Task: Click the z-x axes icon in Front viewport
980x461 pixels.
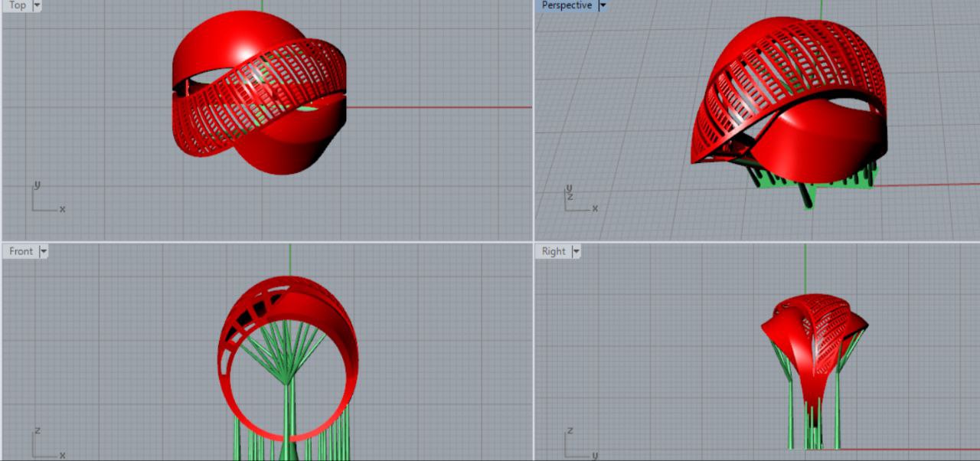Action: point(46,444)
